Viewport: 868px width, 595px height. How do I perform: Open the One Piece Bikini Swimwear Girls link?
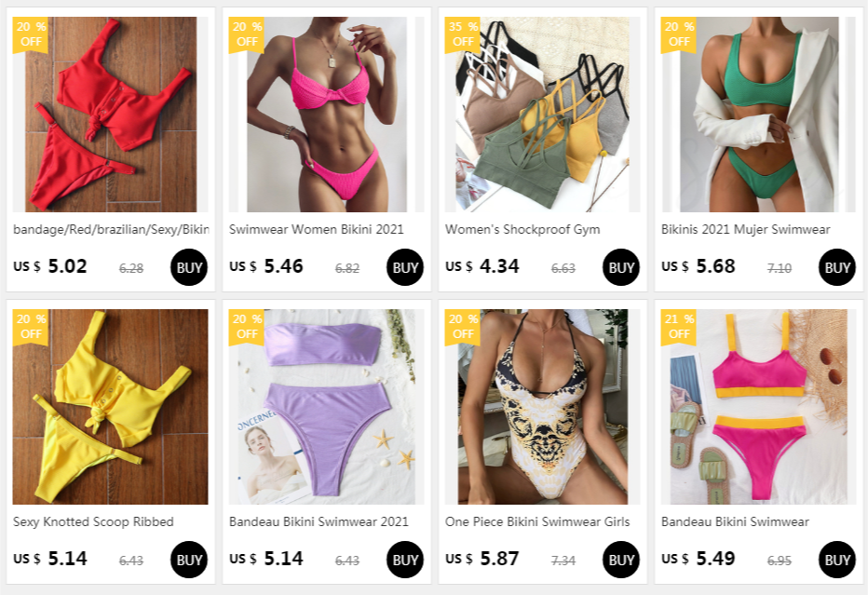(537, 521)
